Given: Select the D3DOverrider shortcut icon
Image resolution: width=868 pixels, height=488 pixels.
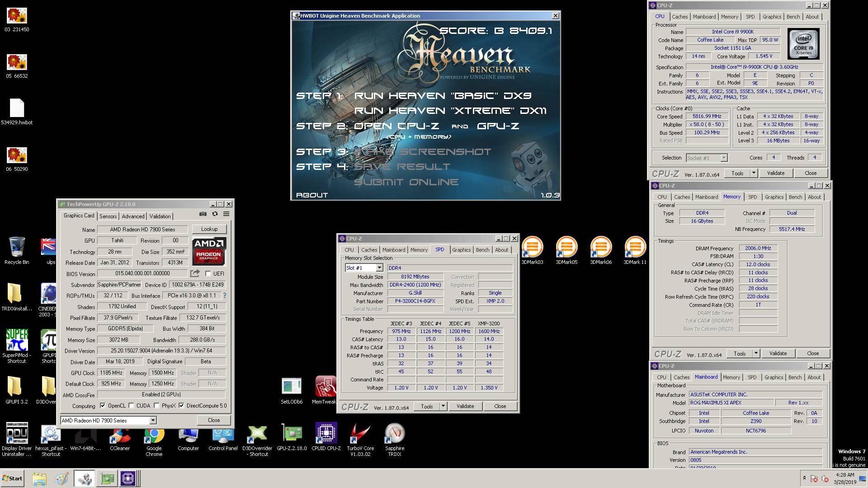Looking at the screenshot, I should point(257,440).
